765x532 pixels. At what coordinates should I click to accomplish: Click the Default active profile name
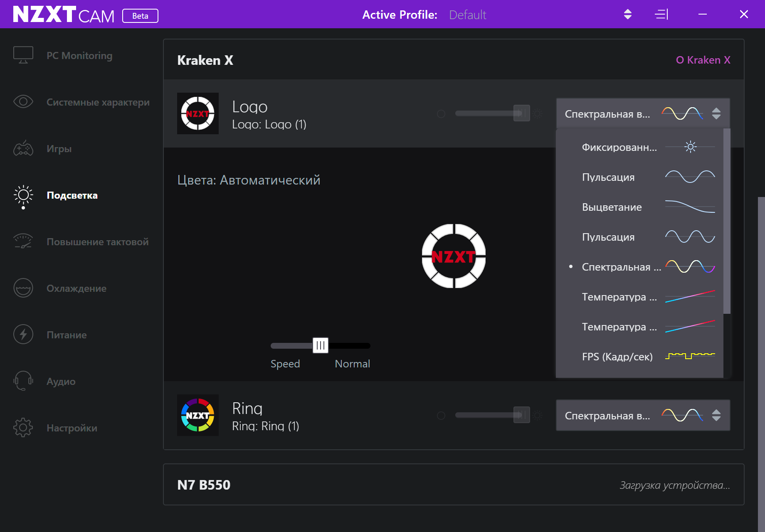[467, 15]
